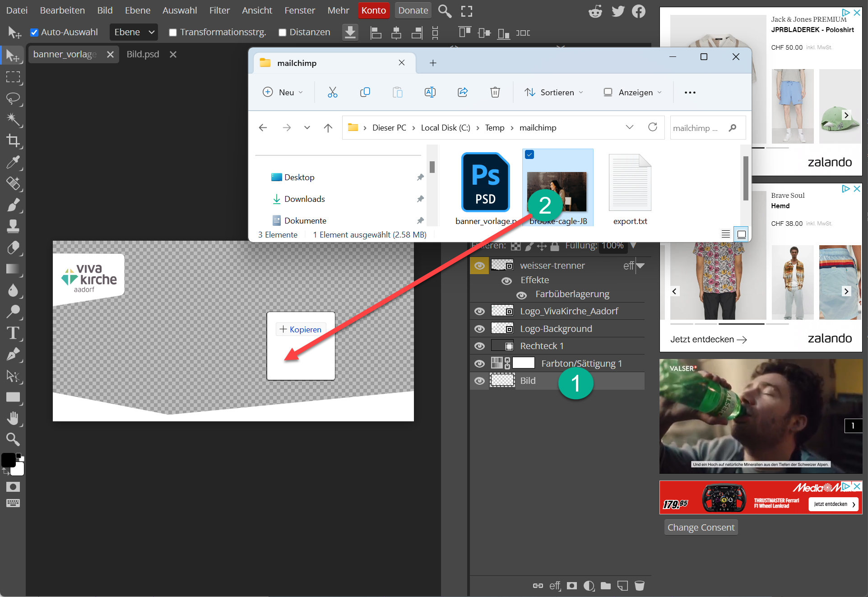Select the Magic Wand tool
Screen dimensions: 868x597
[x=13, y=119]
